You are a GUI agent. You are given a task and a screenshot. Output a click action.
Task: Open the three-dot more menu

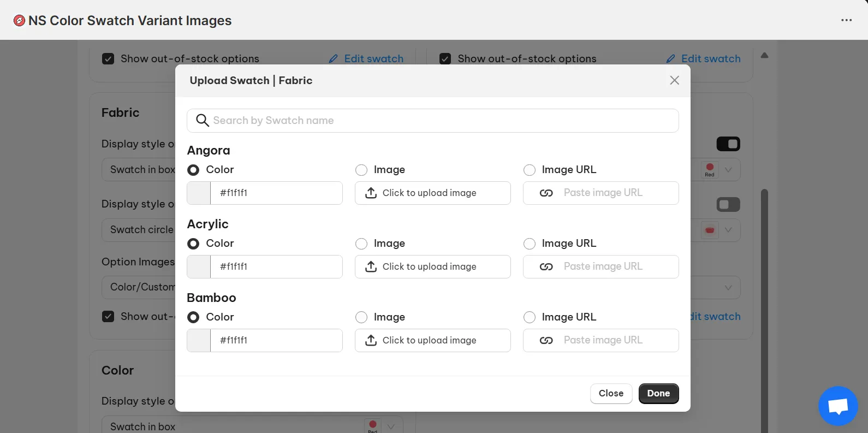[846, 20]
